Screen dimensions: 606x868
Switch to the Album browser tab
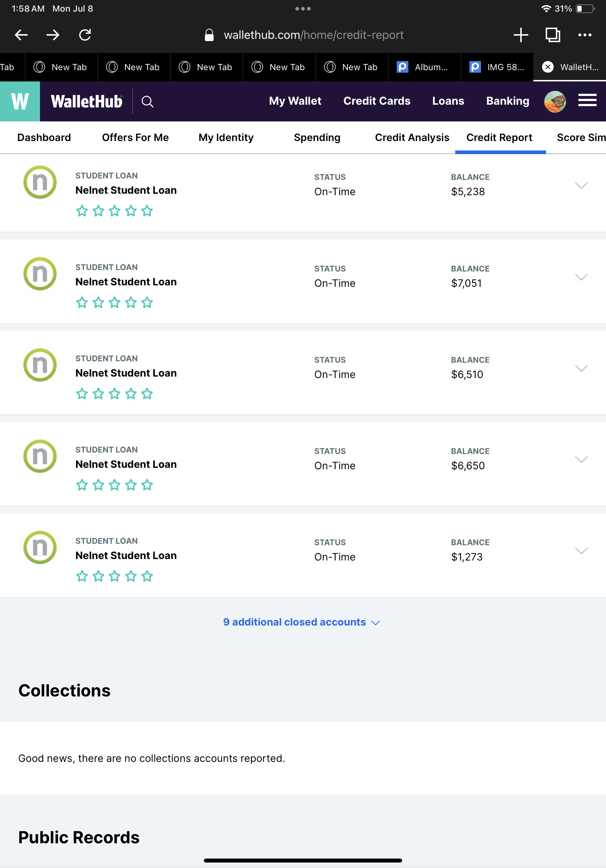pos(425,67)
